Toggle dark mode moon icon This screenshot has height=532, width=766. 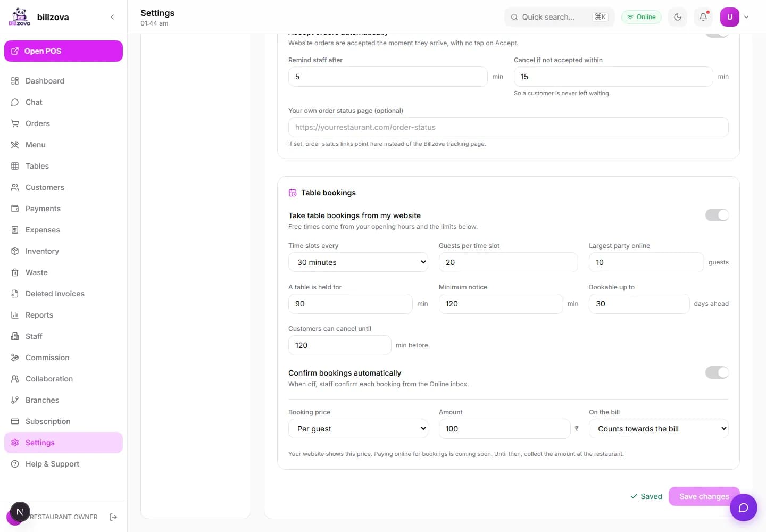[678, 17]
